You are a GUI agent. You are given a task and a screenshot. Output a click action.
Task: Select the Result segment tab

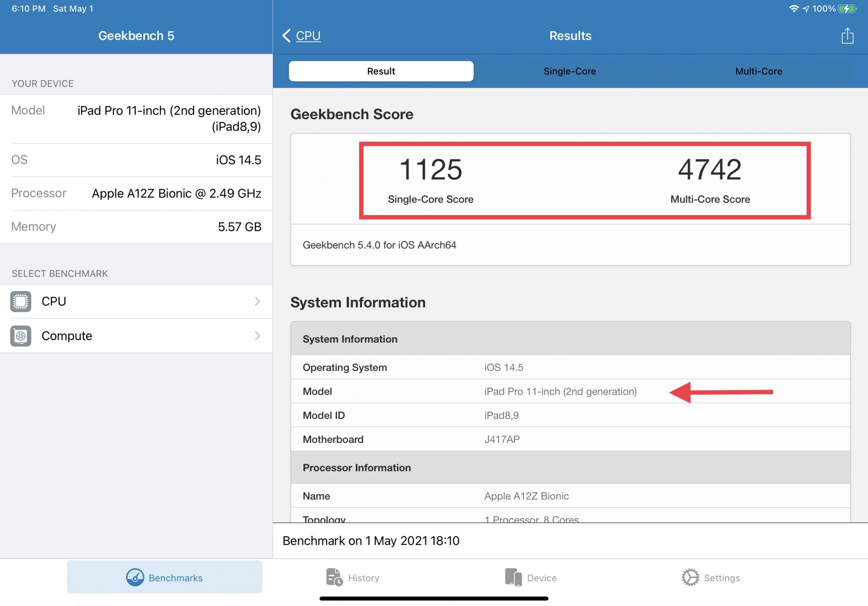(381, 71)
